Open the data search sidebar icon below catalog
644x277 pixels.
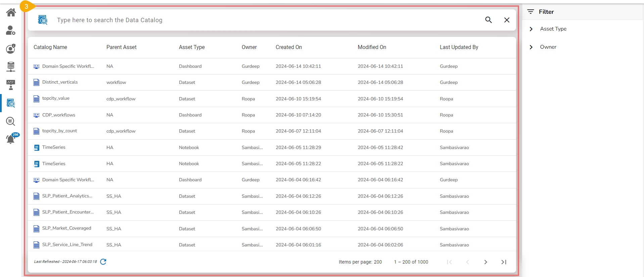[x=11, y=121]
